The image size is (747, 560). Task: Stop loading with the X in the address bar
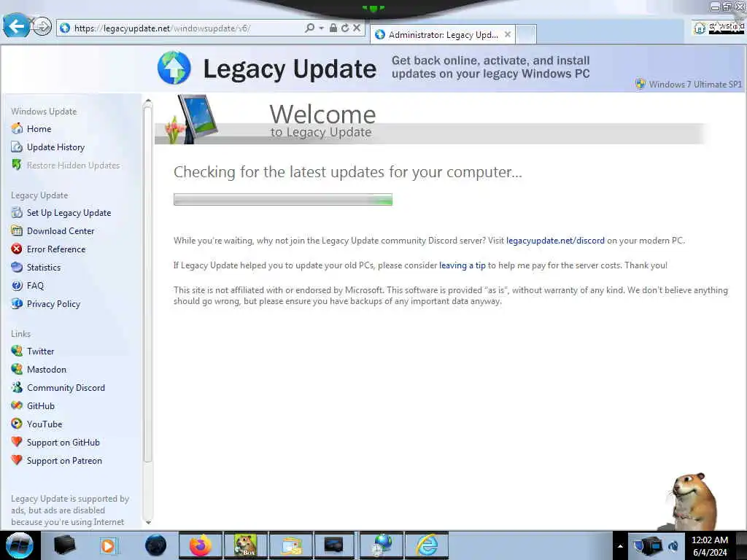pos(356,28)
